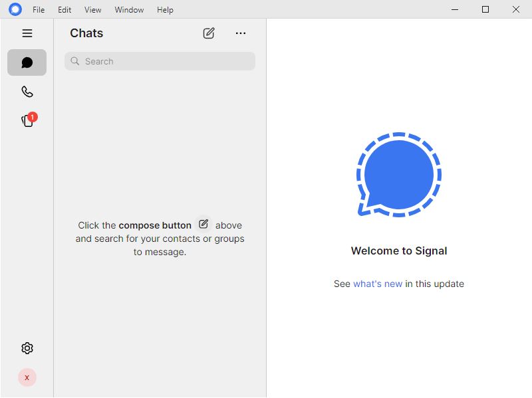532x398 pixels.
Task: Follow the "what's new" link
Action: click(378, 284)
